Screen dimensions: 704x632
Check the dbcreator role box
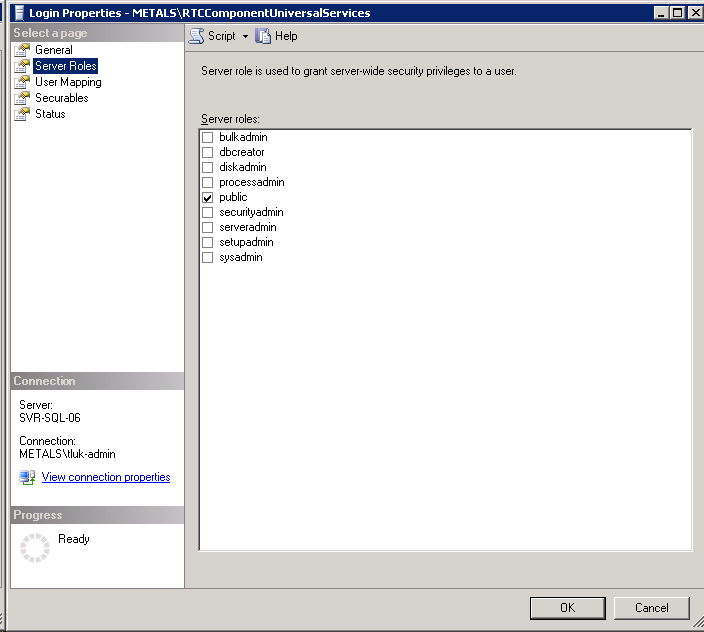point(207,152)
